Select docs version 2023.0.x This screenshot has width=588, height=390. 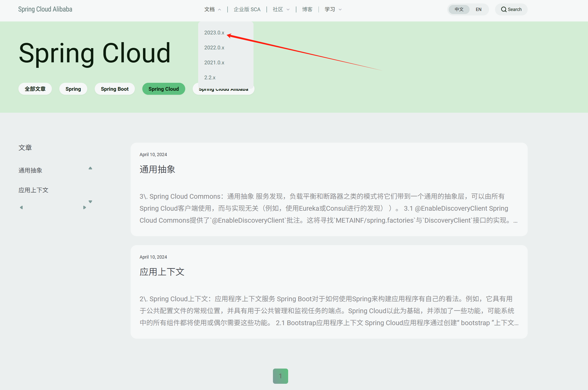pyautogui.click(x=214, y=33)
